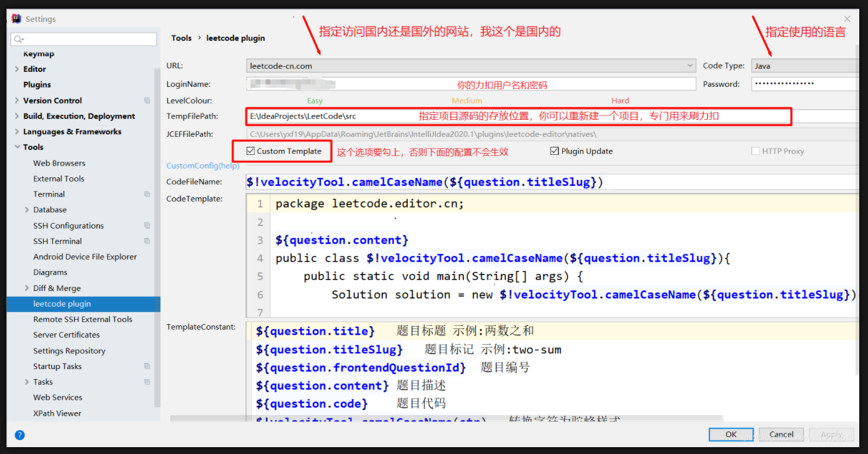Click the OK button

pos(731,434)
